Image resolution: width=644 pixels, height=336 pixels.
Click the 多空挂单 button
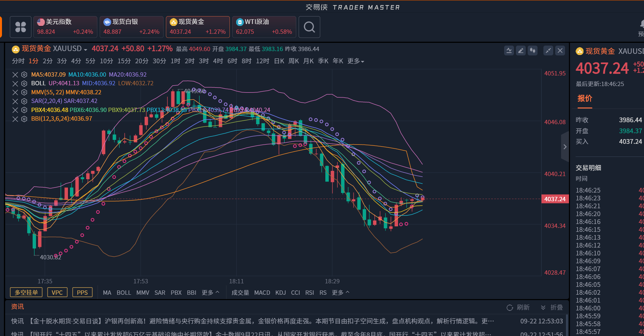pyautogui.click(x=26, y=292)
